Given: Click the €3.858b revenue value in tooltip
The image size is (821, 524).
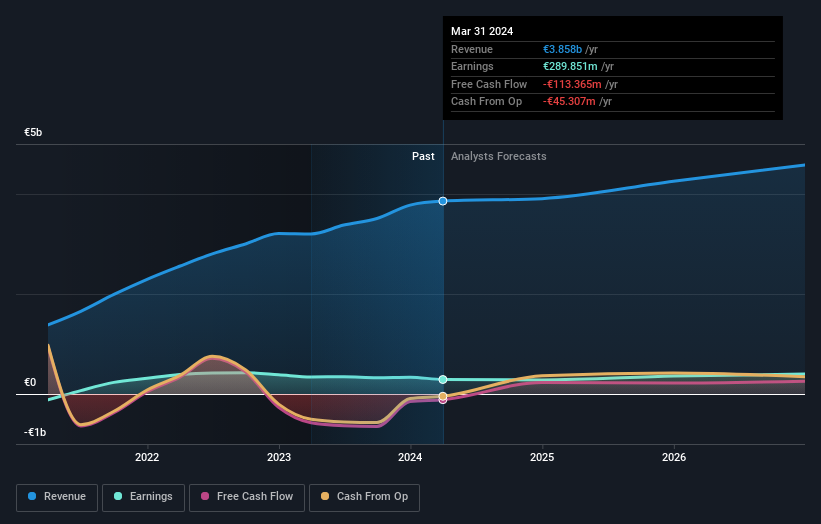Looking at the screenshot, I should [x=562, y=49].
